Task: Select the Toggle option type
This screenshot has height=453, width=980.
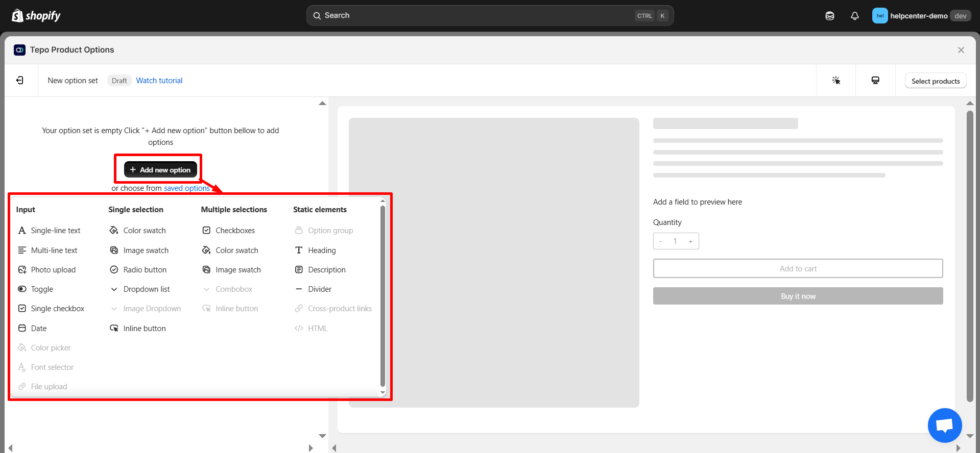Action: pyautogui.click(x=35, y=289)
